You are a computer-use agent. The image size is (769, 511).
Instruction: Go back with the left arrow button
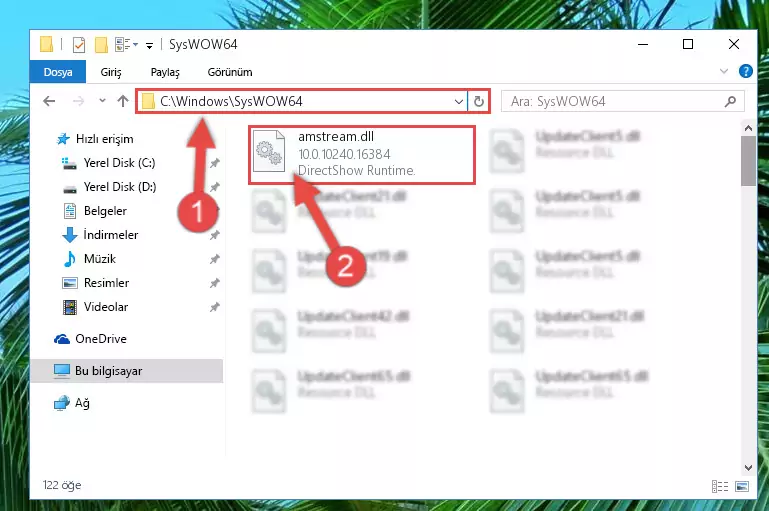pos(49,101)
